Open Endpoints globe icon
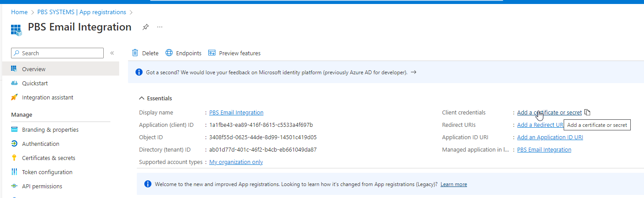Screen dimensions: 644x198 click(169, 53)
